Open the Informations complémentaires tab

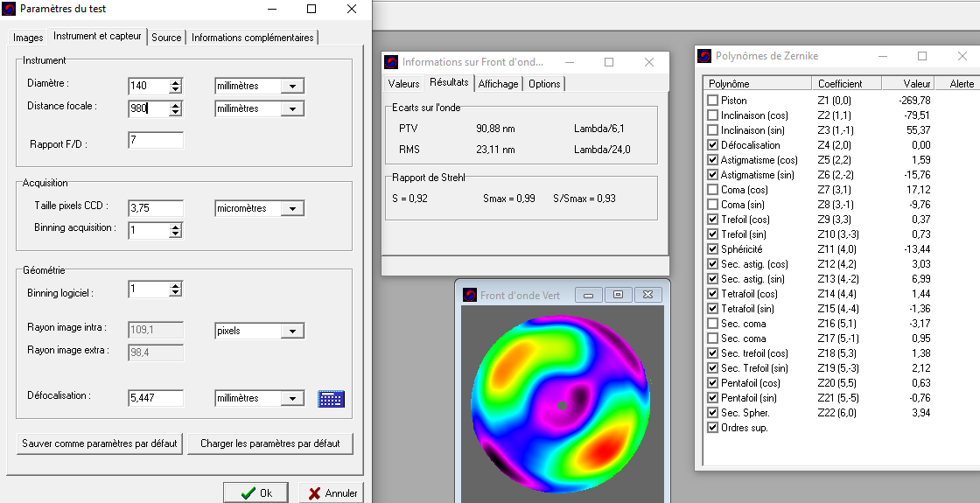(253, 38)
